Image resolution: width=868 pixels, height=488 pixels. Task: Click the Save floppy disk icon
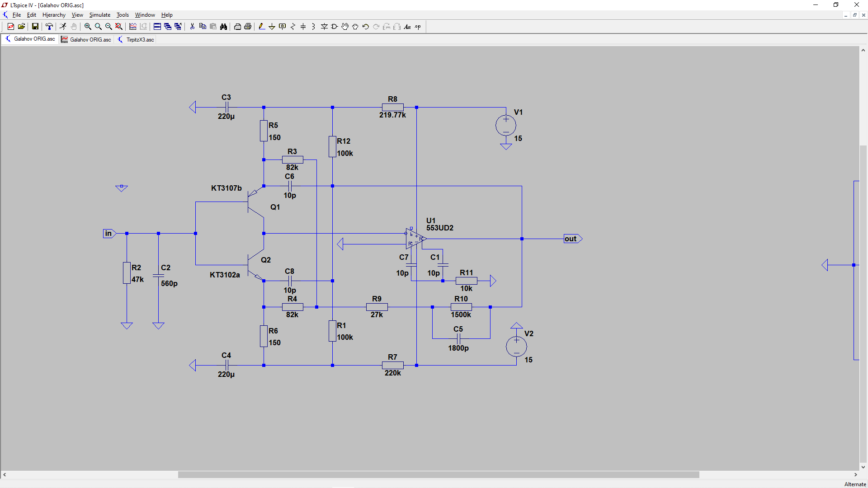(35, 27)
